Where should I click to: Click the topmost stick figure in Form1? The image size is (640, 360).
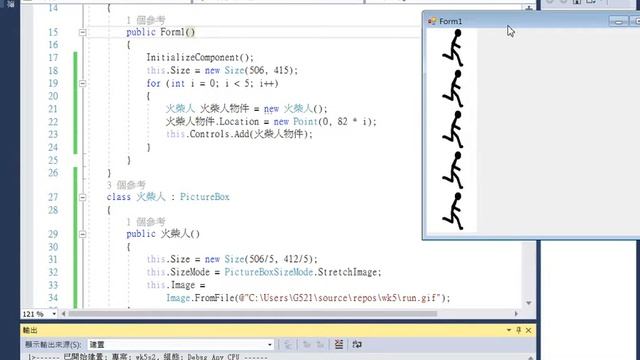(x=453, y=47)
